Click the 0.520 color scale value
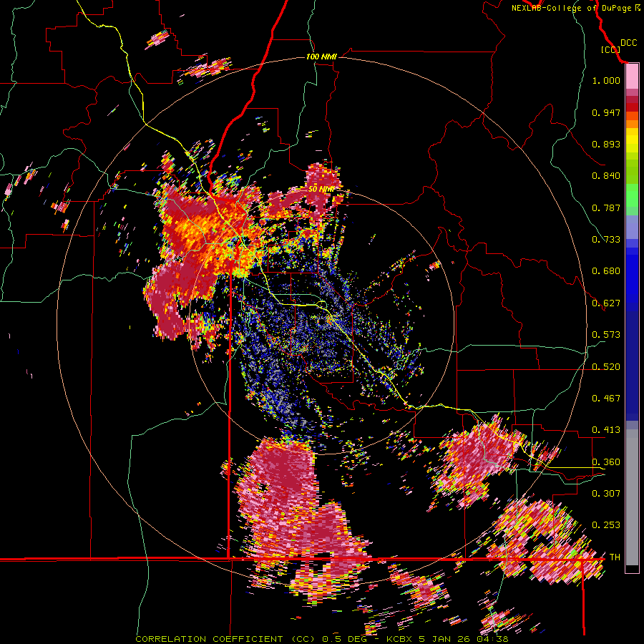Viewport: 644px width, 644px height. [x=606, y=367]
